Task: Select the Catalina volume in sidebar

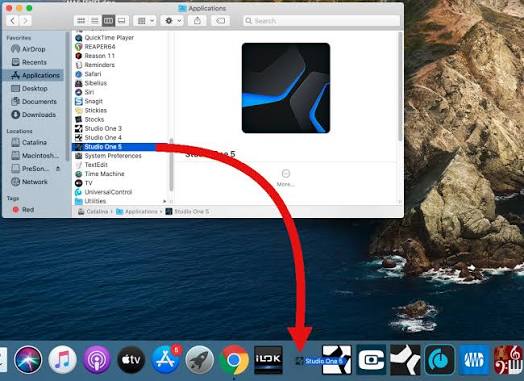Action: tap(33, 142)
